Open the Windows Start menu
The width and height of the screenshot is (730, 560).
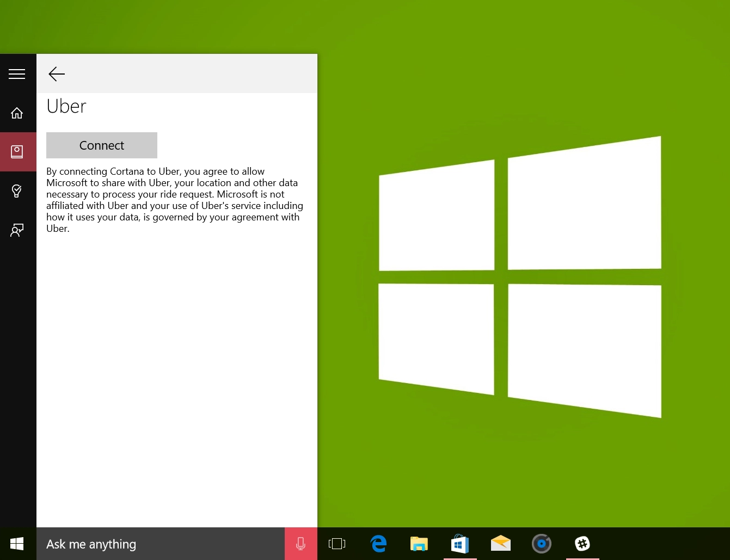tap(17, 544)
